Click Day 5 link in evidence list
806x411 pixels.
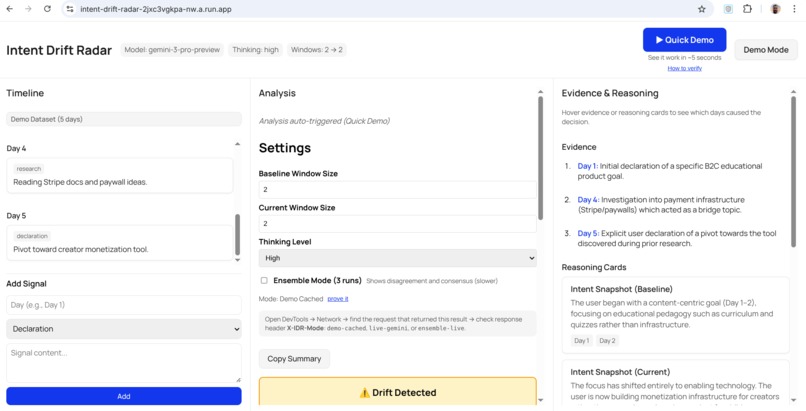point(588,233)
